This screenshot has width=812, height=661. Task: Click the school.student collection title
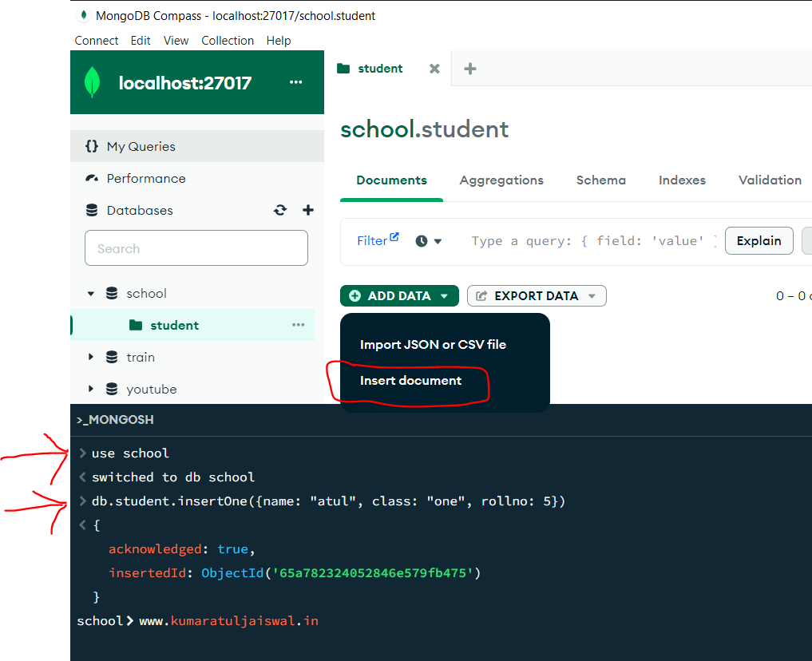[424, 129]
